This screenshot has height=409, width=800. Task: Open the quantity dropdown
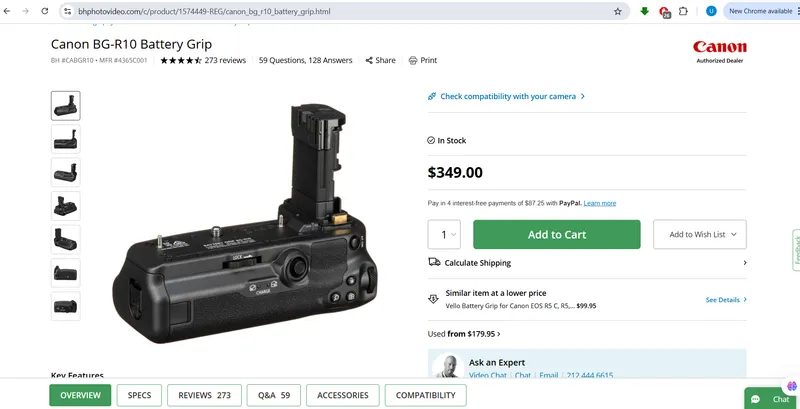444,235
